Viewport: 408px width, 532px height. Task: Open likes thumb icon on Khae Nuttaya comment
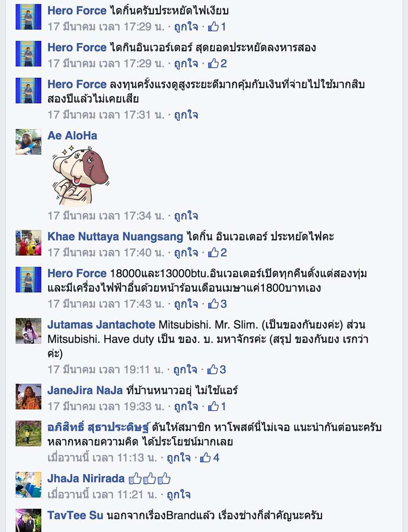(213, 252)
